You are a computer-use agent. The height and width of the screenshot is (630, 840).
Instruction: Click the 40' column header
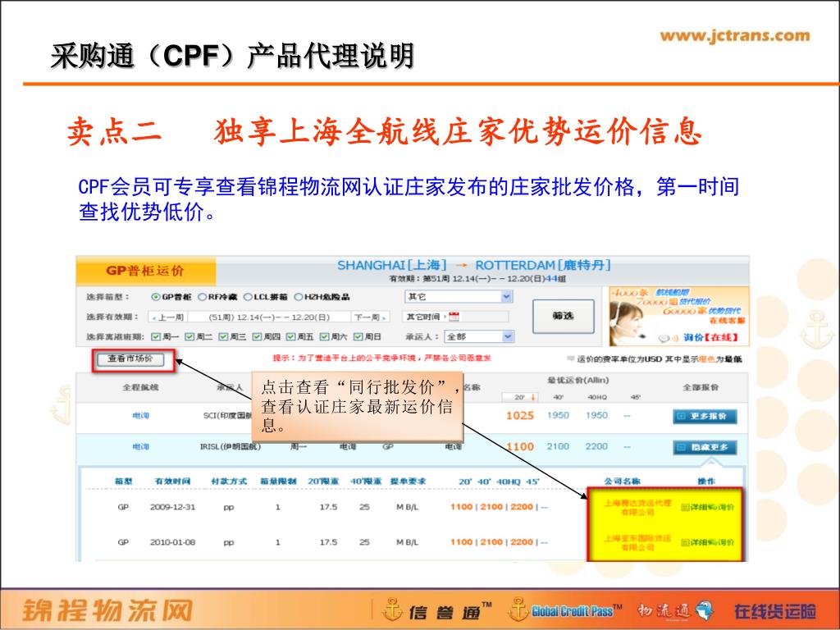pyautogui.click(x=558, y=398)
